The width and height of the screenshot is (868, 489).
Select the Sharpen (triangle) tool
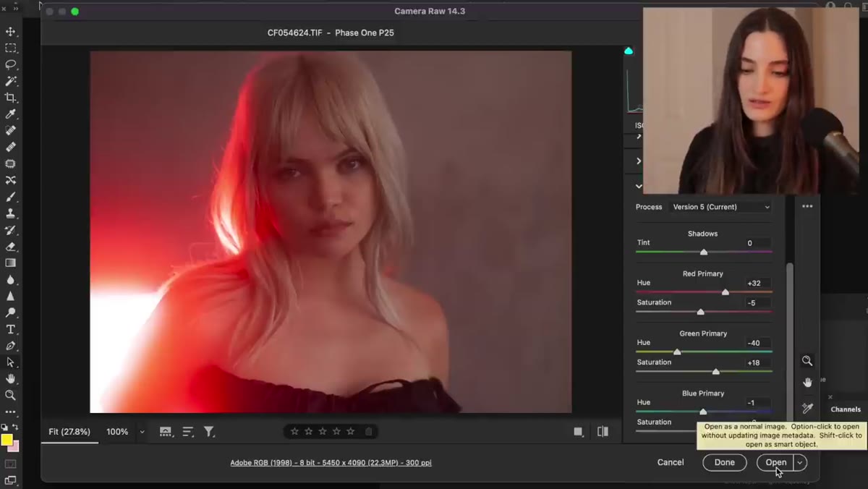point(11,296)
